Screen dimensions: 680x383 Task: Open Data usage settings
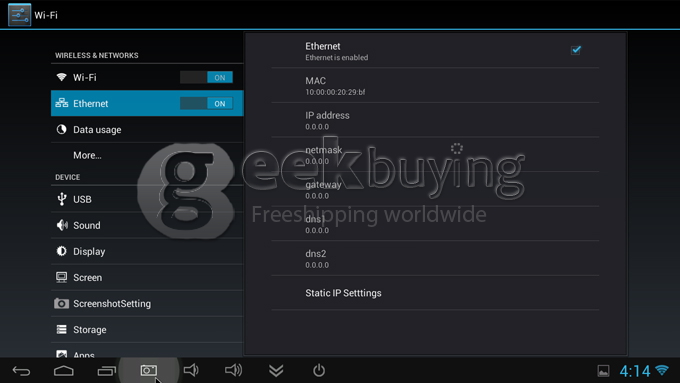point(147,129)
